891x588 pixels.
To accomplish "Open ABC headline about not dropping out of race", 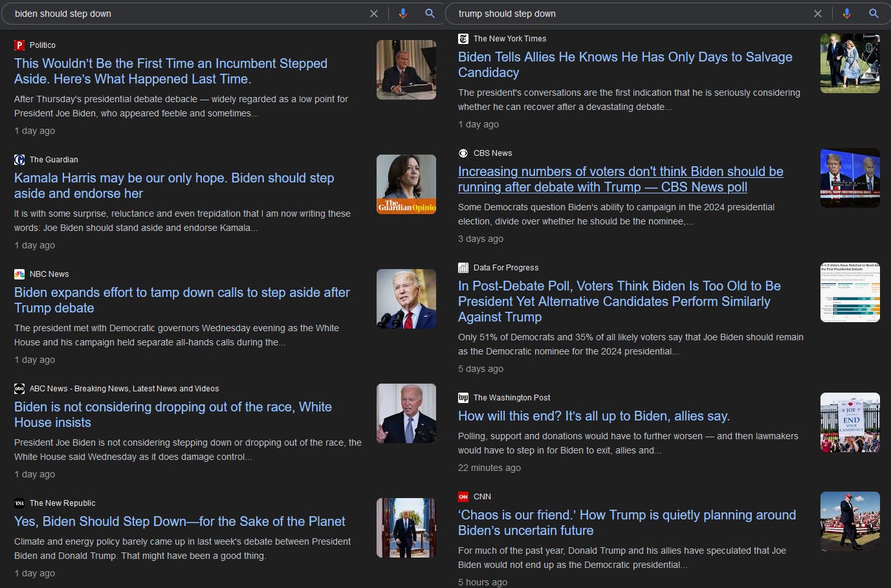I will tap(173, 415).
